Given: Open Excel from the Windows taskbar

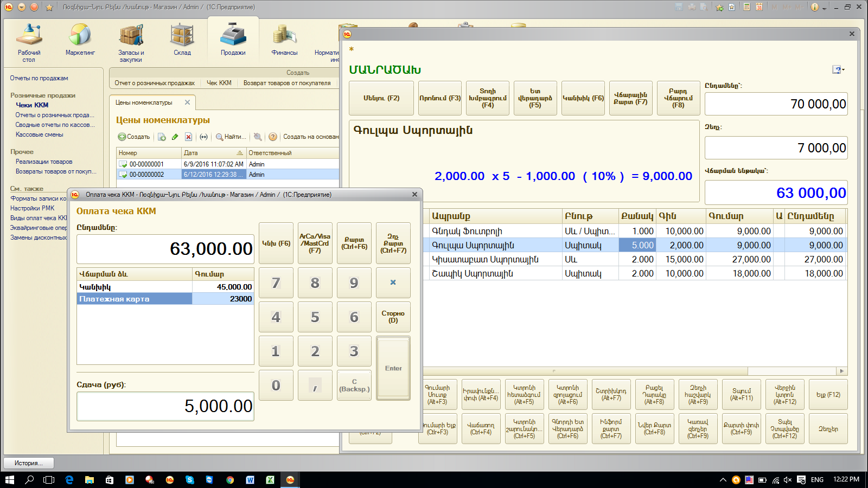Looking at the screenshot, I should 270,480.
